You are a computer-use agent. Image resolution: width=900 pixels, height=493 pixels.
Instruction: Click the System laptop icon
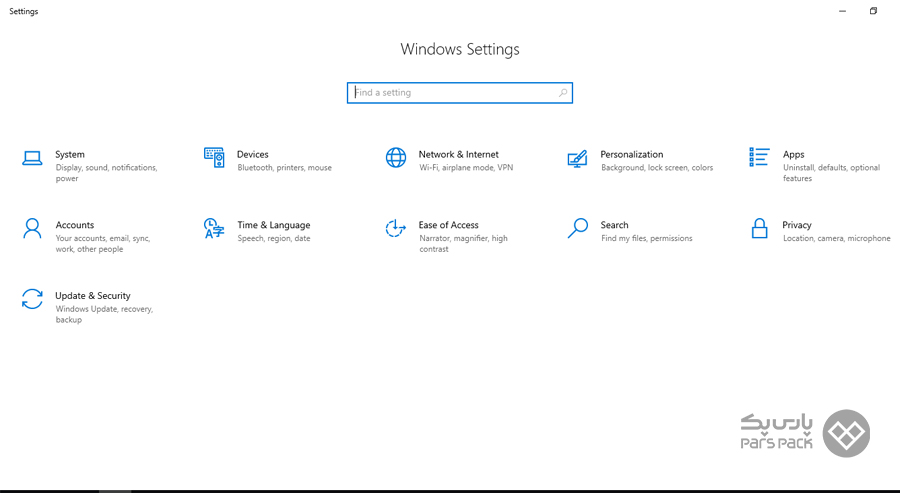point(32,158)
